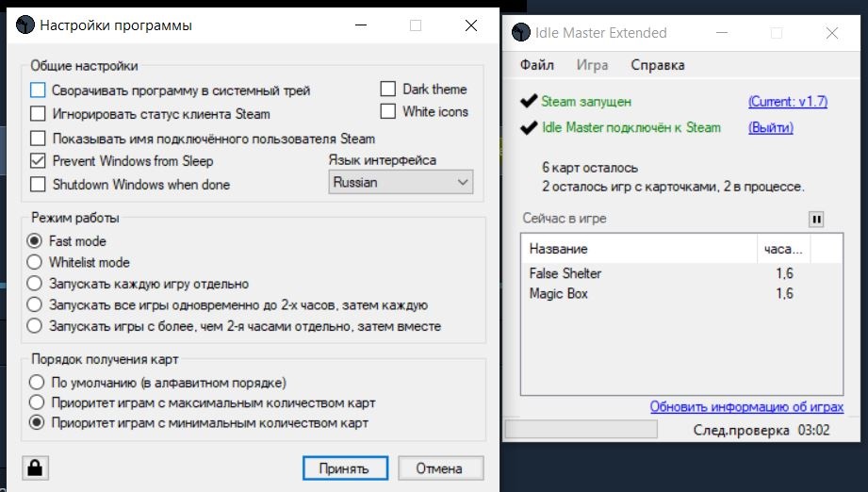Select По умолчанию (в алфавитном порядке)
This screenshot has width=868, height=492.
37,382
